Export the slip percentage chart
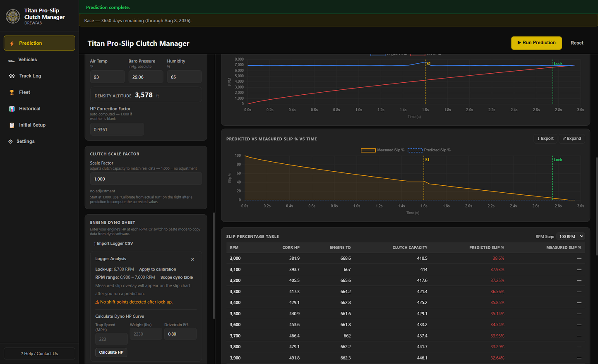Viewport: 598px width, 364px height. coord(545,139)
